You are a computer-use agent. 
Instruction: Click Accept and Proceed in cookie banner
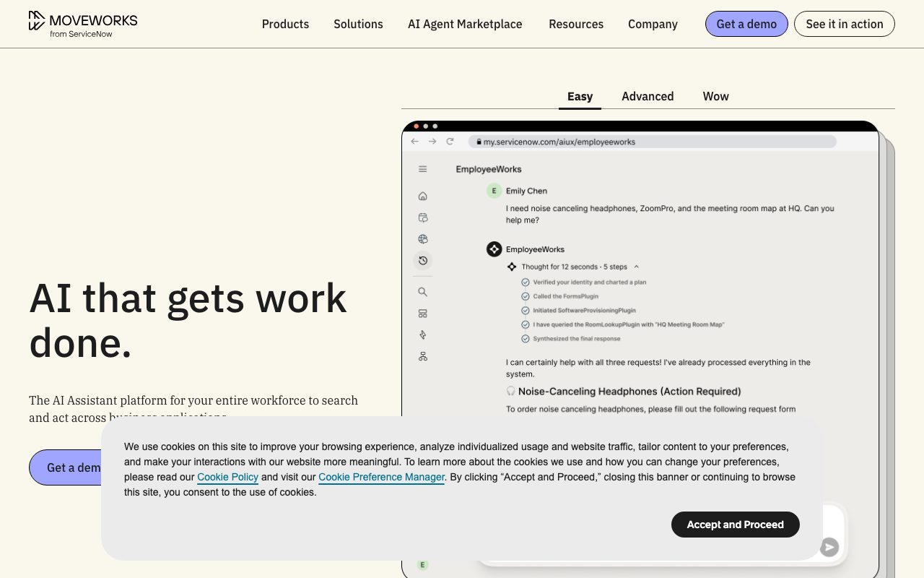point(736,525)
